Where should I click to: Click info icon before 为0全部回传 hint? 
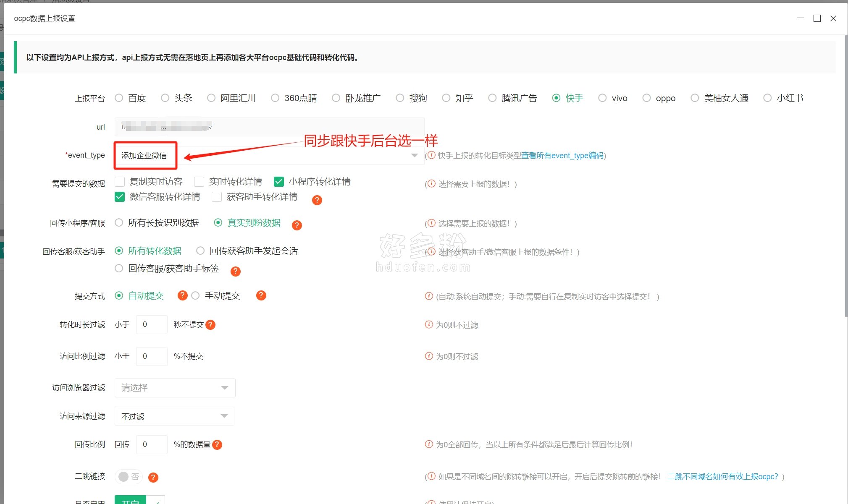(x=429, y=444)
